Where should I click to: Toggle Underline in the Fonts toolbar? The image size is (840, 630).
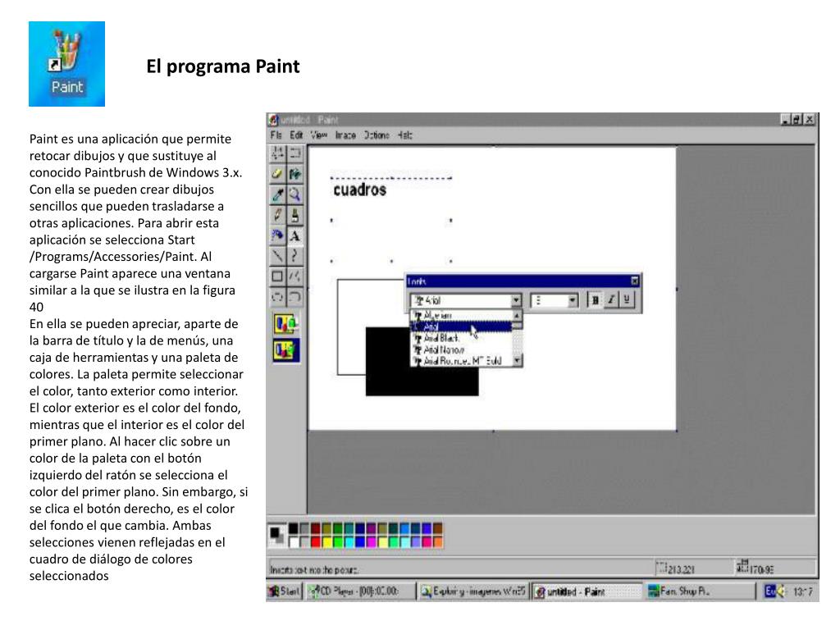(626, 300)
